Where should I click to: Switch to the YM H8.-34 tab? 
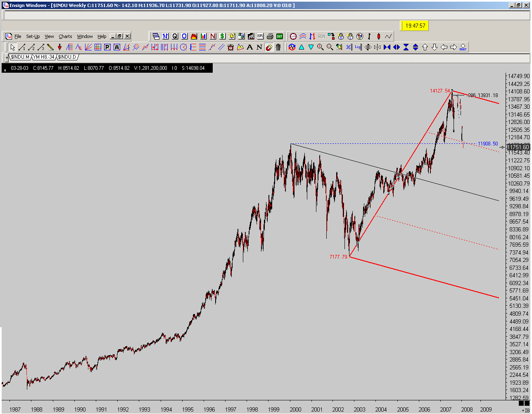coord(44,57)
